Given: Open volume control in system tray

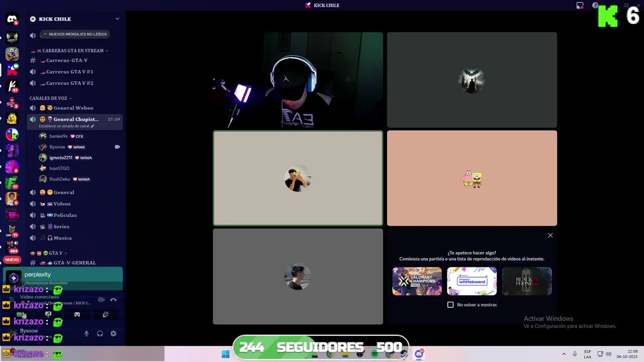Looking at the screenshot, I should 608,354.
